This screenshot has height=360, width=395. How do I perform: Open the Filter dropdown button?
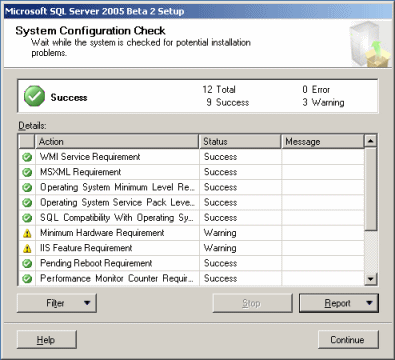(x=57, y=303)
